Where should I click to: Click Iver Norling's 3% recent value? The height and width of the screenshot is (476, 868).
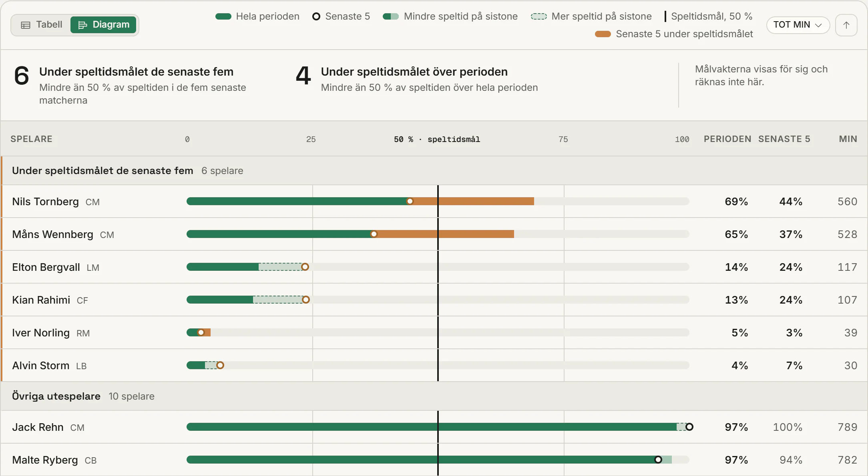[794, 332]
